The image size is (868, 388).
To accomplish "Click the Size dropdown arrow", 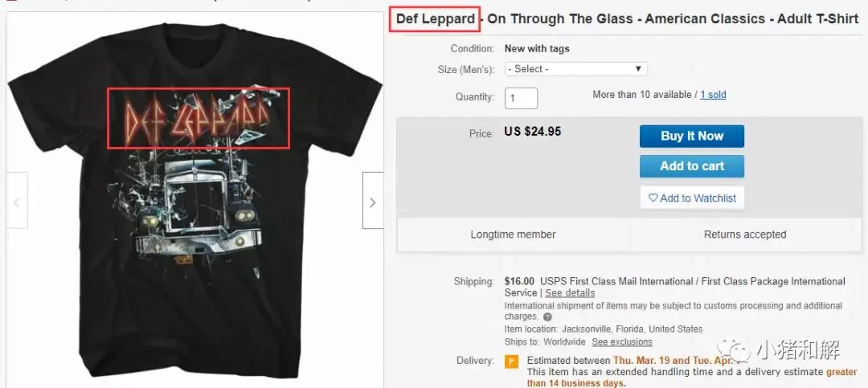I will pos(638,69).
